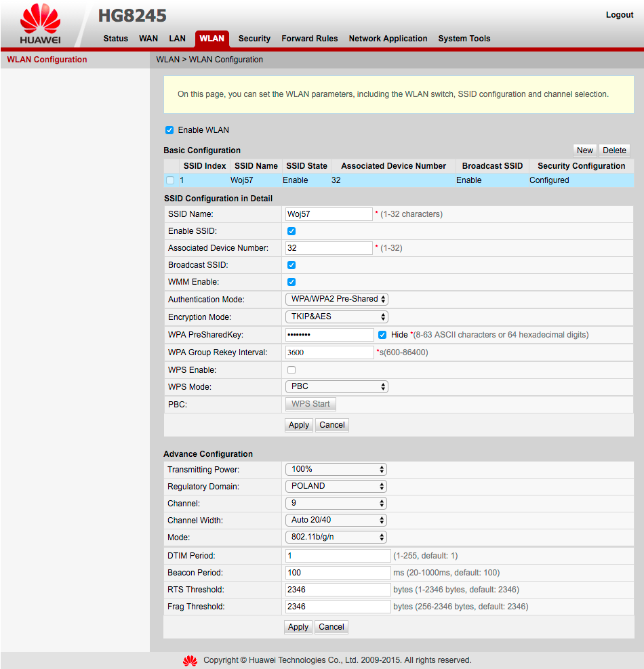The width and height of the screenshot is (644, 669).
Task: Click the New SSID button
Action: pyautogui.click(x=584, y=150)
